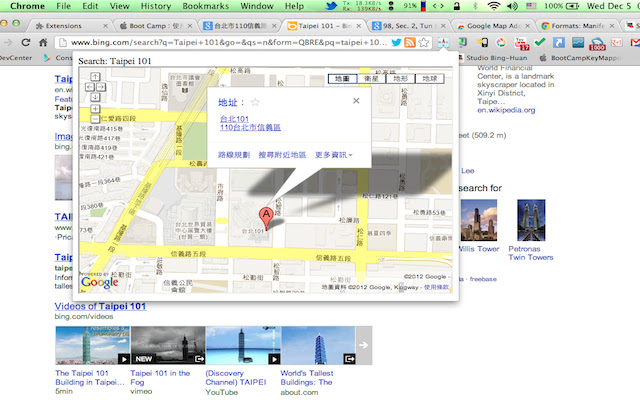Click the forward navigation arrow

8,42
